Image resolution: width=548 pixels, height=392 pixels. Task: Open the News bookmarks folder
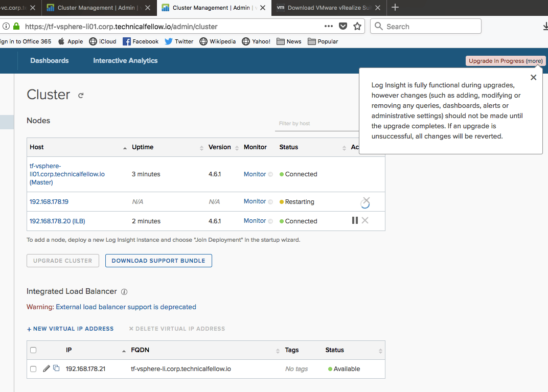pos(289,41)
